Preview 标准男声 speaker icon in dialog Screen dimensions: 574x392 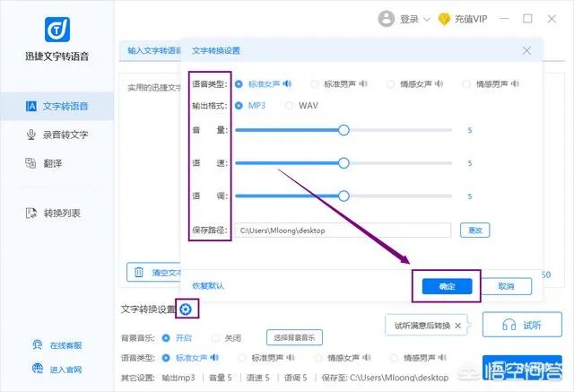tap(363, 83)
